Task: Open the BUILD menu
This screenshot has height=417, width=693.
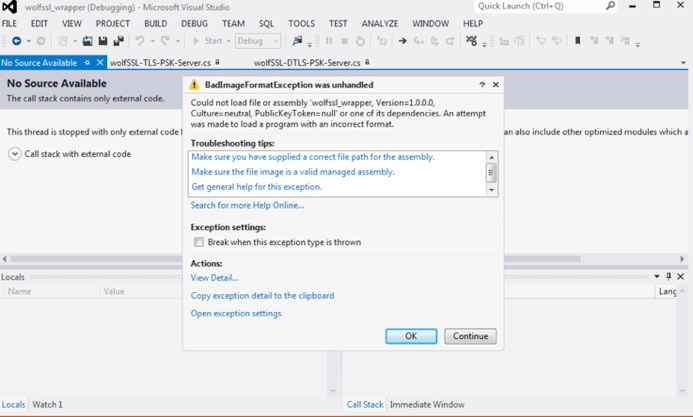Action: tap(156, 23)
